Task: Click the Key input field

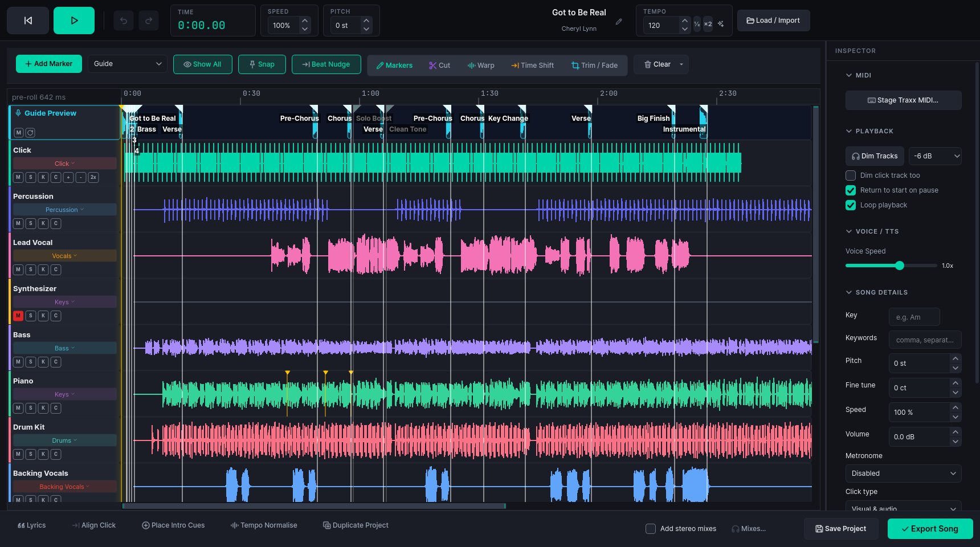Action: pyautogui.click(x=914, y=317)
